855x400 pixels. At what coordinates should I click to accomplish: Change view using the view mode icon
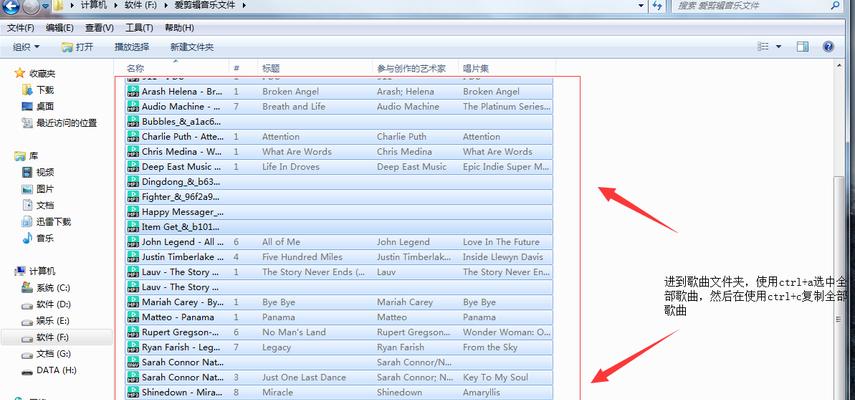tap(763, 47)
